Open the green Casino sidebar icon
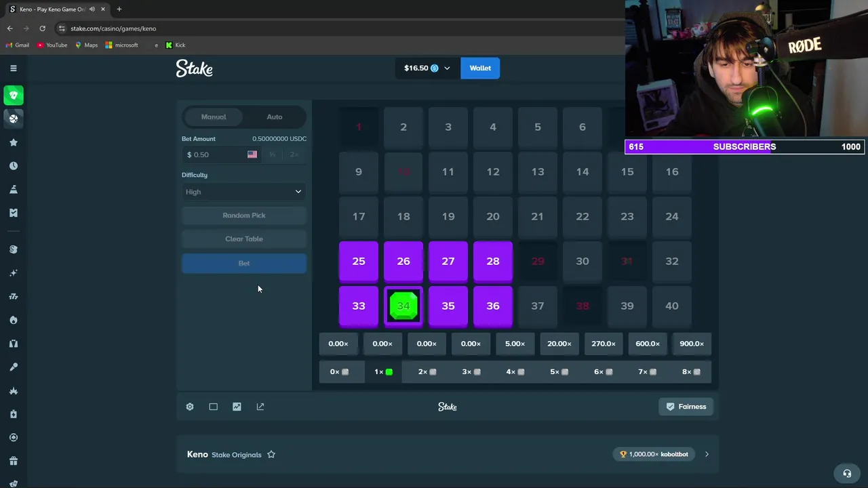The image size is (868, 488). (13, 95)
